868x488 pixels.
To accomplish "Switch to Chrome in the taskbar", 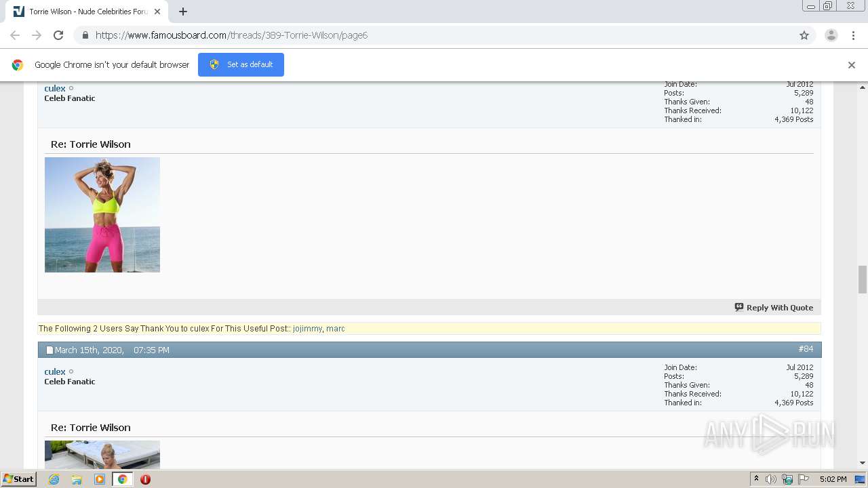I will pos(123,479).
